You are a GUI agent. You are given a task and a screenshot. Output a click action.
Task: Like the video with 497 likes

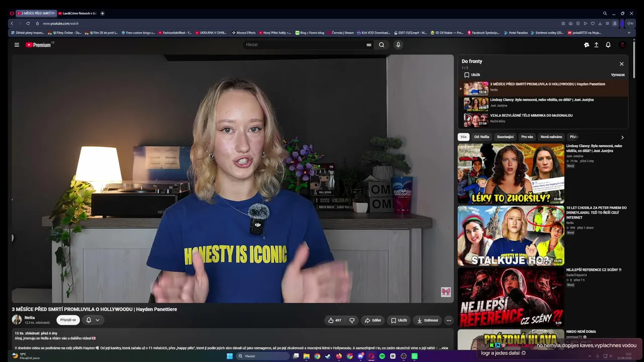[x=335, y=320]
